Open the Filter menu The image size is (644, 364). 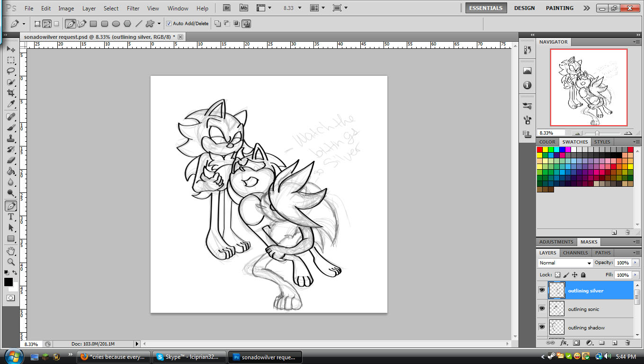(133, 8)
